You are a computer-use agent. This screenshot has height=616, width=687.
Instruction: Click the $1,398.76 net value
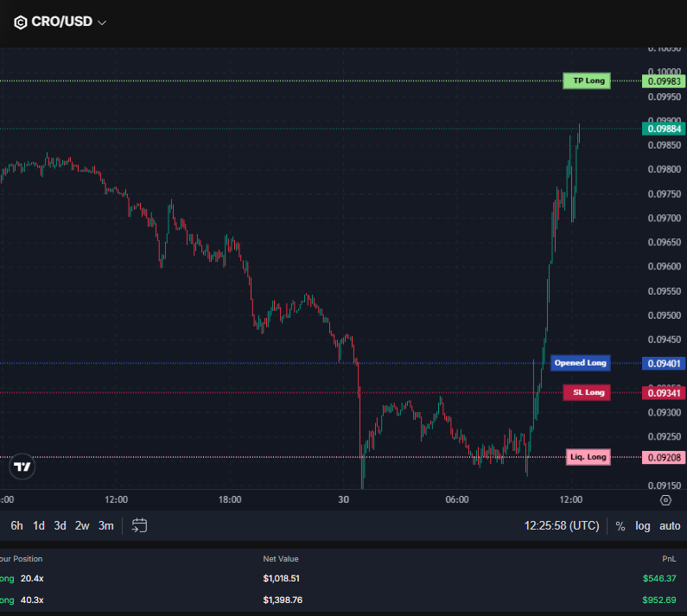[x=283, y=600]
